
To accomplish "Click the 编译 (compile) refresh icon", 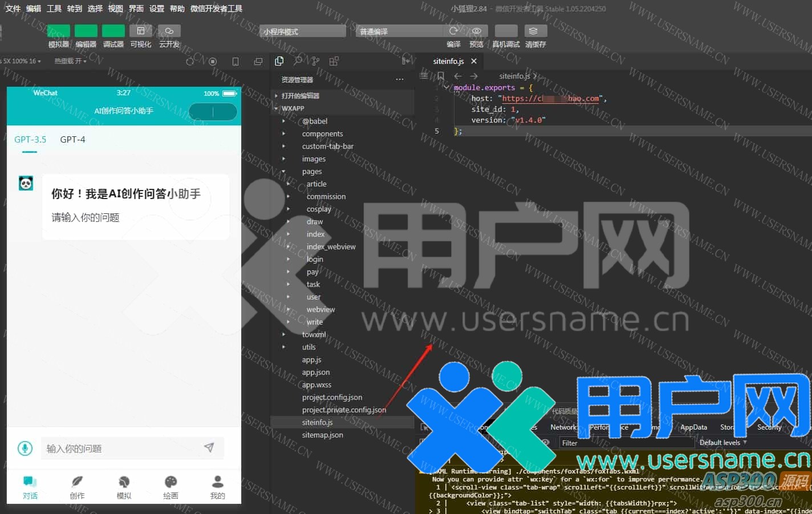I will click(453, 31).
